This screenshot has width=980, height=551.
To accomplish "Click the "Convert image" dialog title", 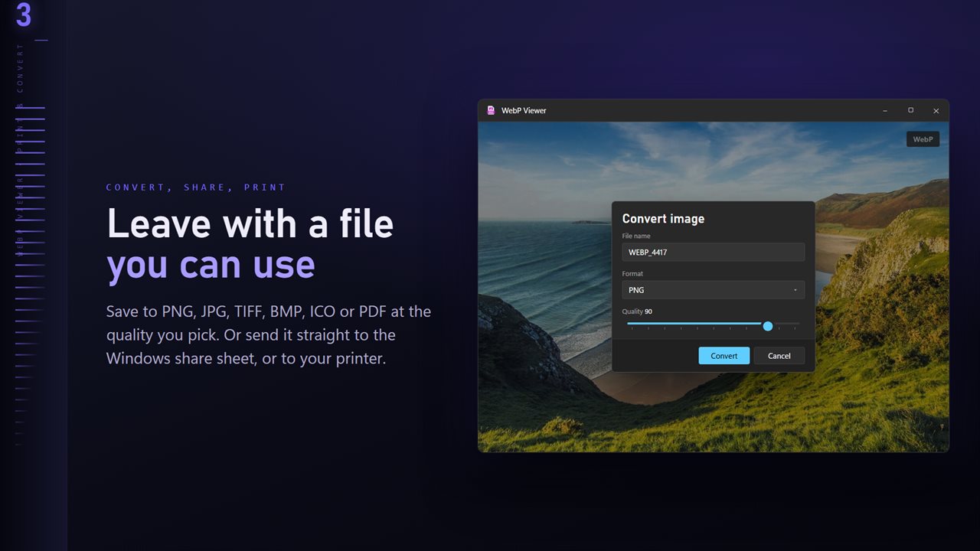I will tap(663, 219).
